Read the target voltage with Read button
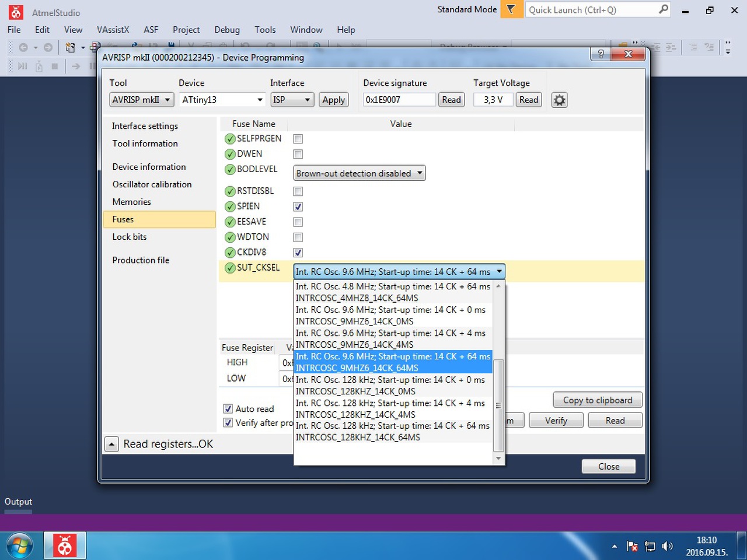Screen dimensions: 747x560 529,100
